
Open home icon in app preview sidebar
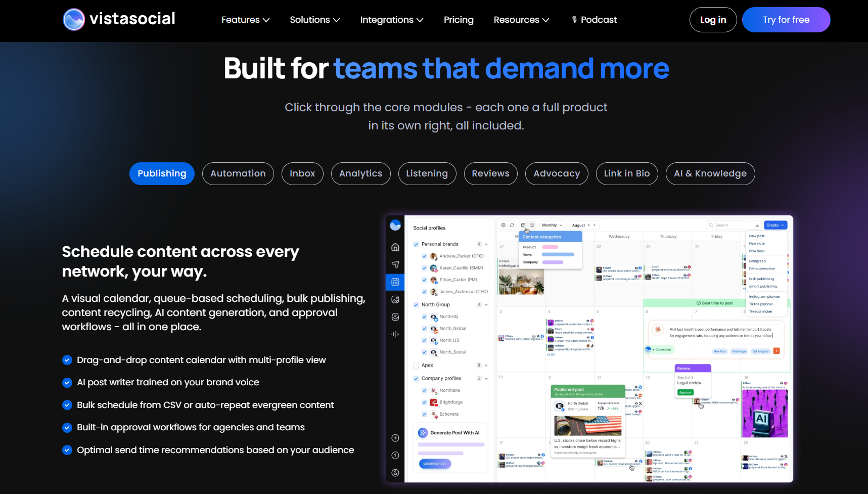(x=395, y=247)
